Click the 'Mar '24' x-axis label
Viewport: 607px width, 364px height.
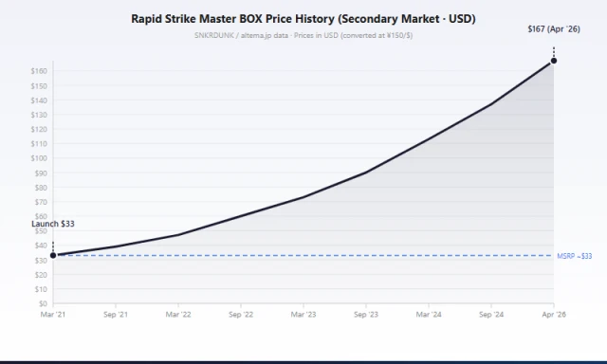[x=429, y=315]
